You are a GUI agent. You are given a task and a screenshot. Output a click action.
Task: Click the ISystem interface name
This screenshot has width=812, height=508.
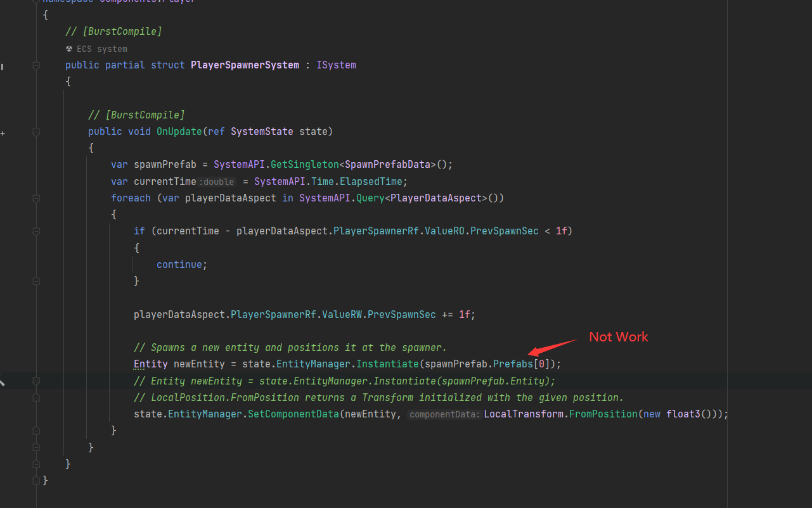(x=336, y=65)
